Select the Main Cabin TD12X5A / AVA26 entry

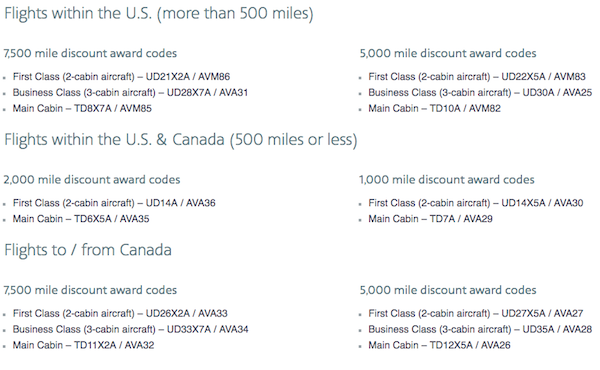click(x=439, y=345)
